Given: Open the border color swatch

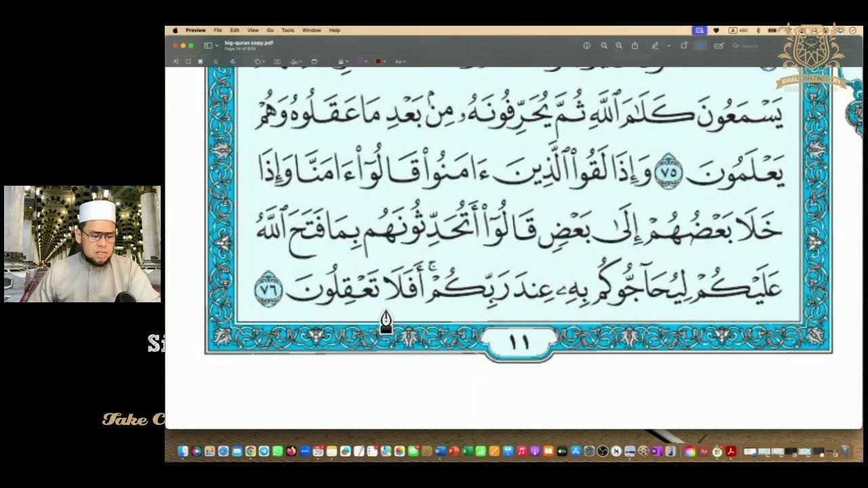Looking at the screenshot, I should click(361, 62).
